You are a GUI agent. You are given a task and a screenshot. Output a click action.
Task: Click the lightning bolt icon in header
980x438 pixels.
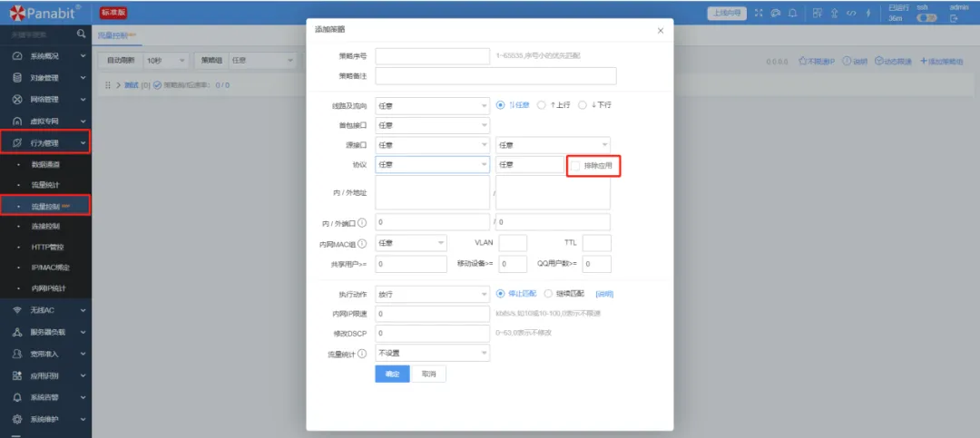tap(868, 14)
